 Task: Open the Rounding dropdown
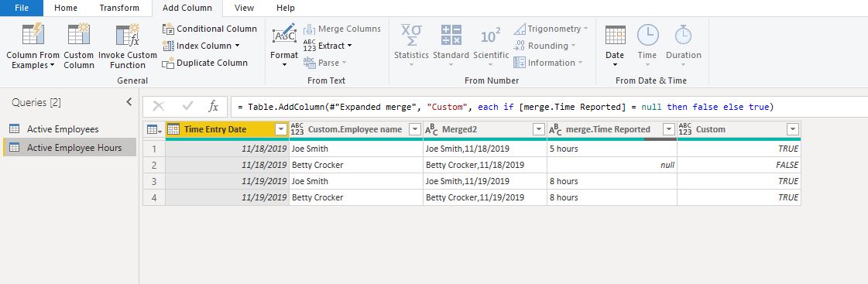(x=544, y=46)
